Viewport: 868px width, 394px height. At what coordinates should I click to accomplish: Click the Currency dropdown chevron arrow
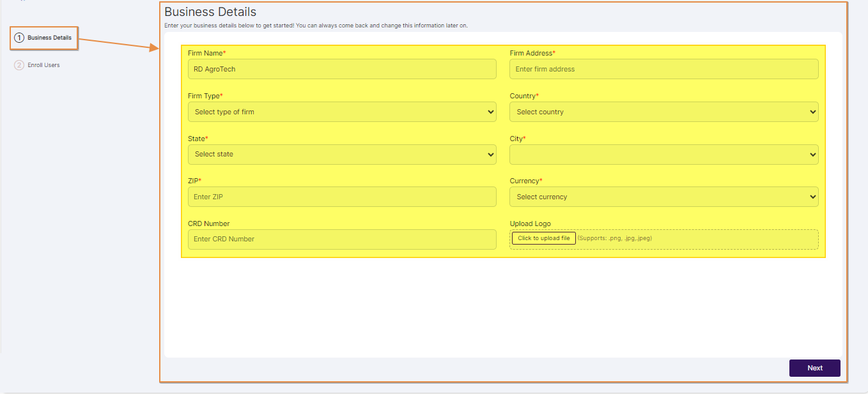click(x=812, y=197)
